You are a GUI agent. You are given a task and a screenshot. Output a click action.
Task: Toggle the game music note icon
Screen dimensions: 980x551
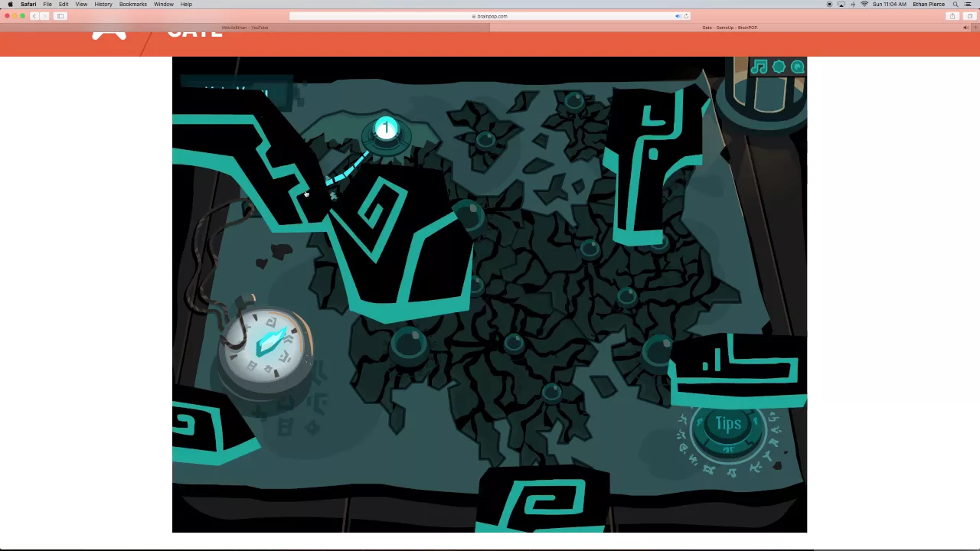(759, 67)
